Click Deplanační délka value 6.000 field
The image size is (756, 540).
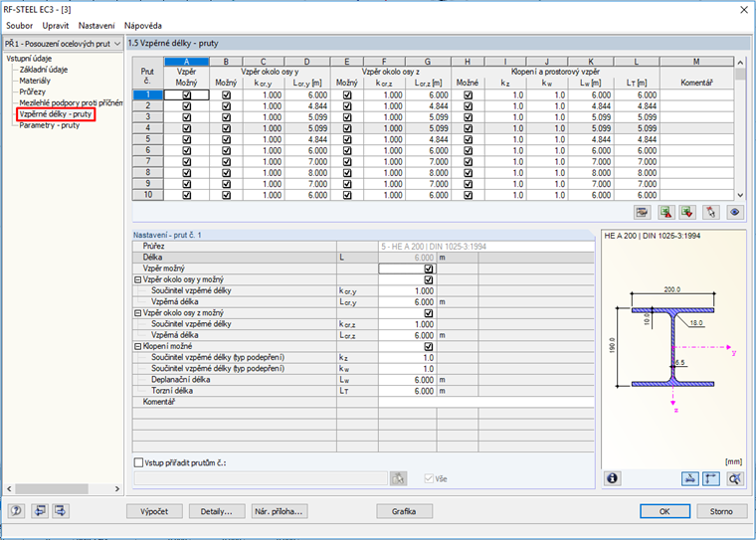[408, 380]
